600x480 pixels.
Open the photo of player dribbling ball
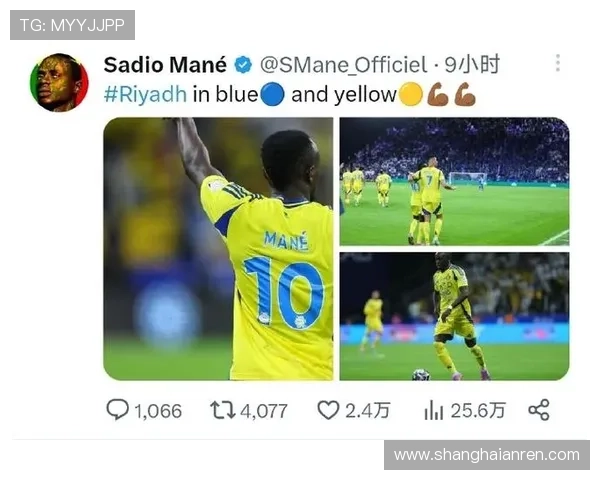455,317
